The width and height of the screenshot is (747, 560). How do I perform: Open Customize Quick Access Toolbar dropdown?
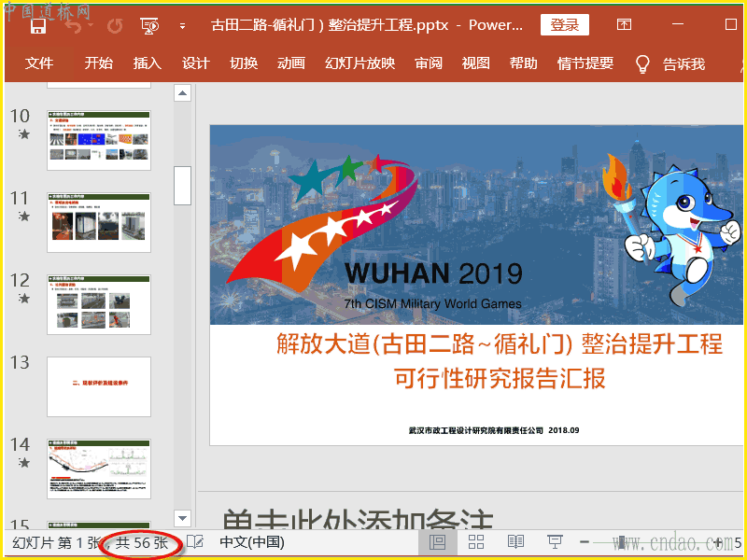click(182, 26)
